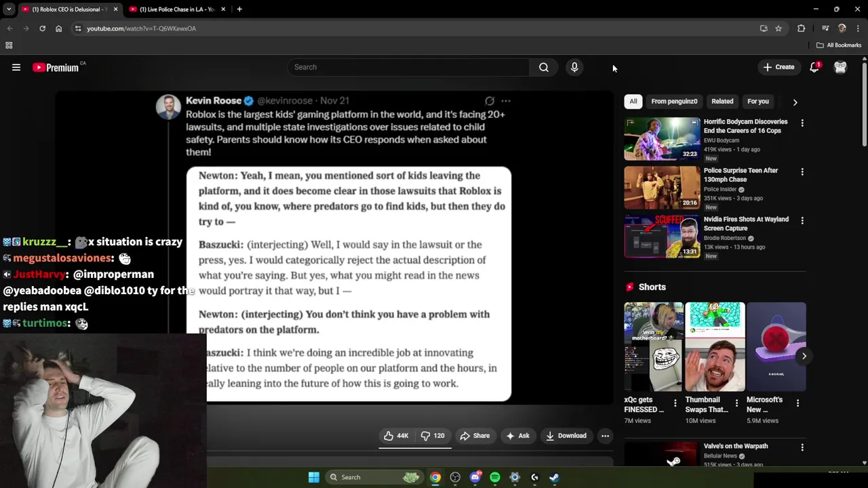
Task: Open the Create menu
Action: click(x=778, y=67)
